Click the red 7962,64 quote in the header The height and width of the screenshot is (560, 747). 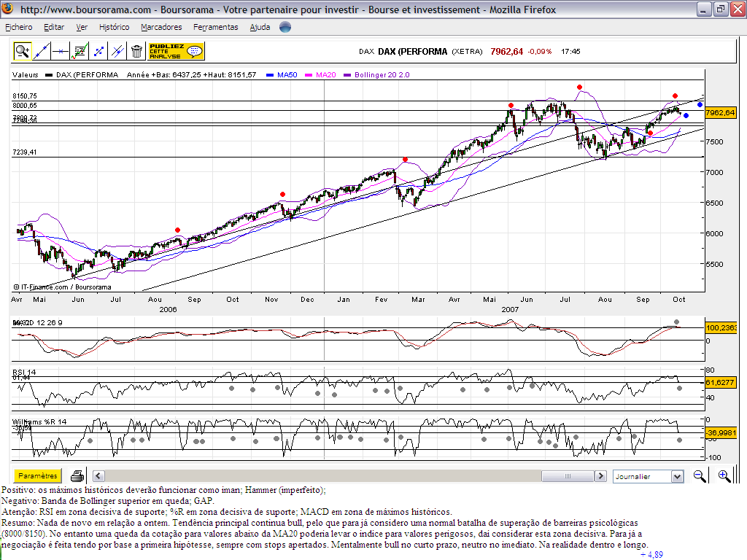click(507, 52)
